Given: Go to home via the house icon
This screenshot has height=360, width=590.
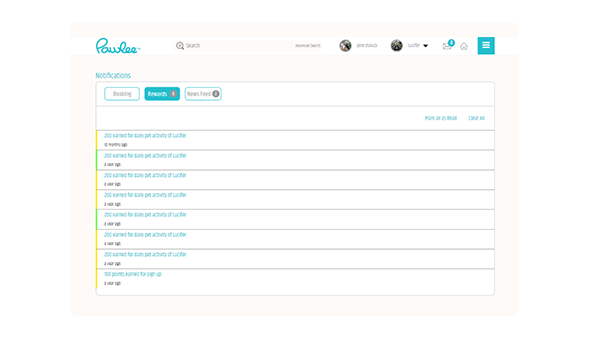Looking at the screenshot, I should click(464, 46).
